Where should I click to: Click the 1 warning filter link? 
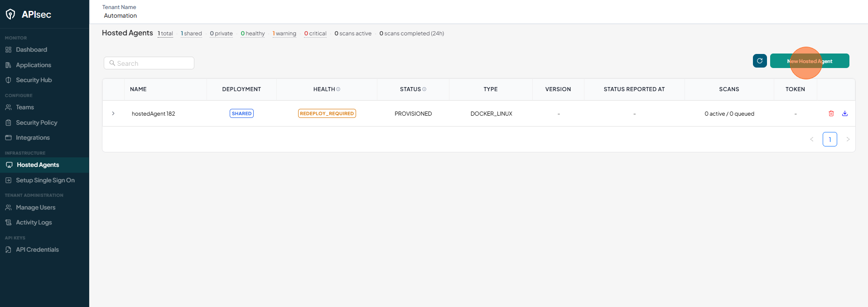pos(285,34)
